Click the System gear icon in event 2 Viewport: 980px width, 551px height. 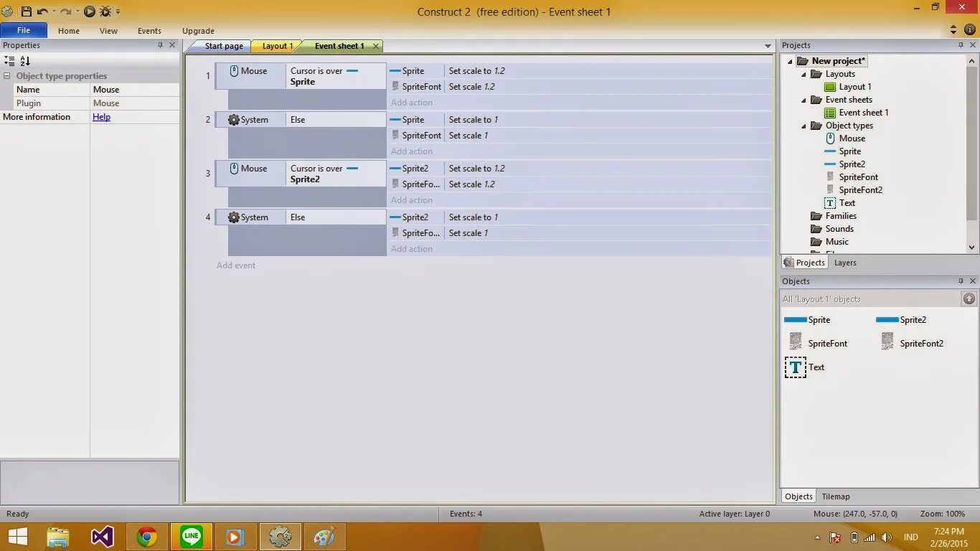click(234, 120)
